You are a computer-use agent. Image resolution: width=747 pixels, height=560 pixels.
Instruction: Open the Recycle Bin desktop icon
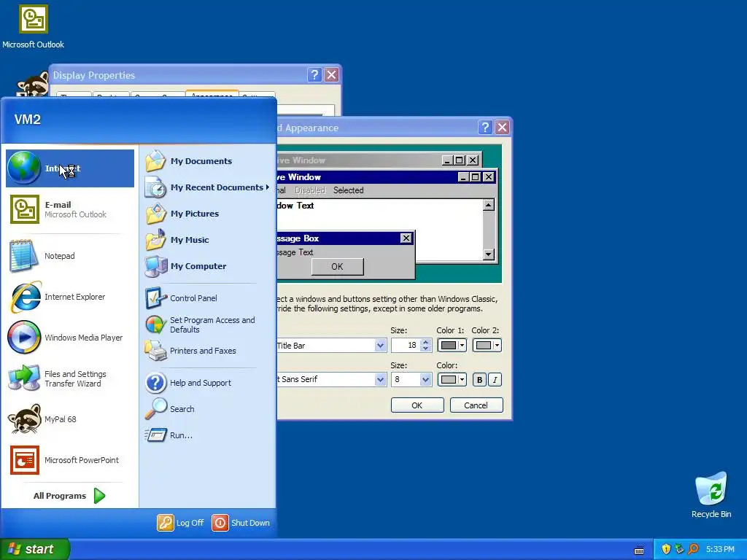pyautogui.click(x=711, y=495)
